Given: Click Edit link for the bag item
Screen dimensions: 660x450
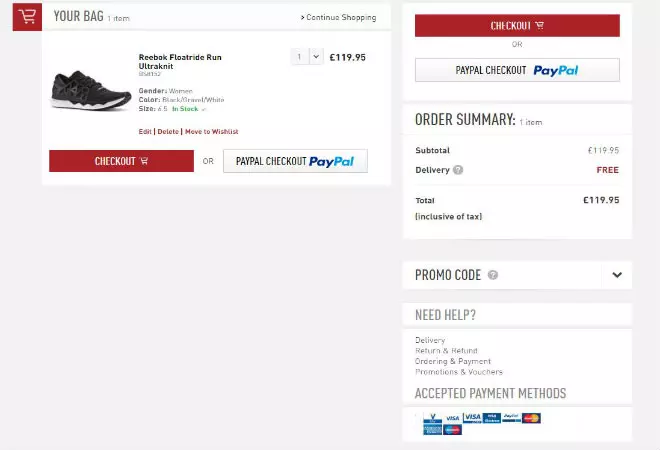Looking at the screenshot, I should [x=145, y=131].
